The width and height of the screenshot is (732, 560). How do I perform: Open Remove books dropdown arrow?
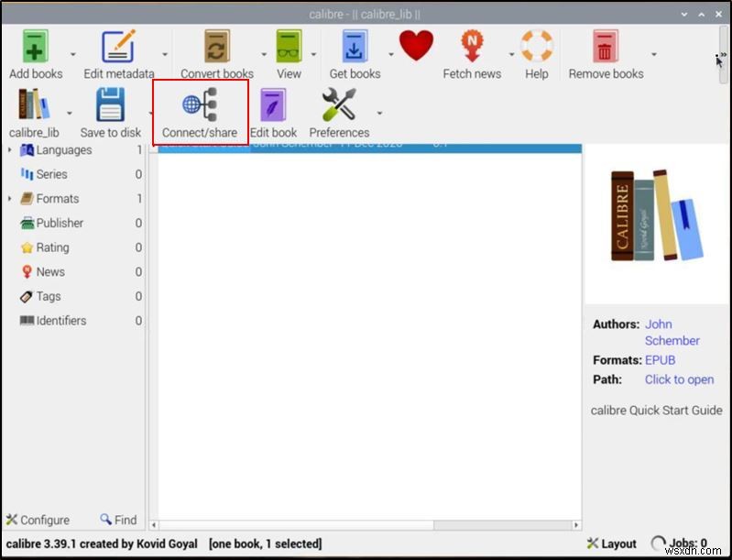click(x=654, y=54)
